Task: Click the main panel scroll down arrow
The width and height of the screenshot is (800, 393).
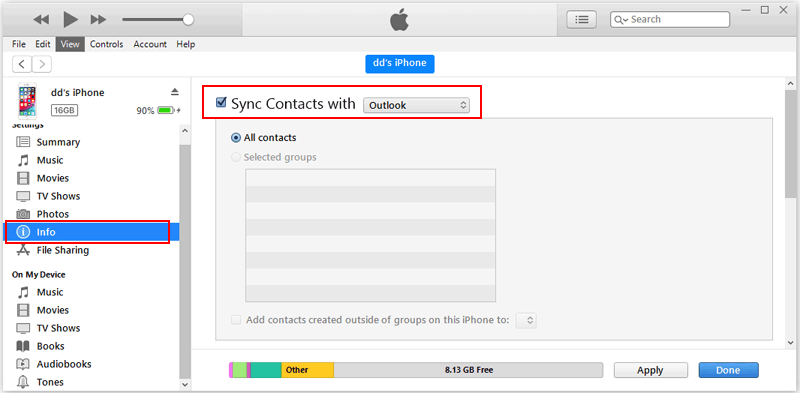Action: [791, 343]
